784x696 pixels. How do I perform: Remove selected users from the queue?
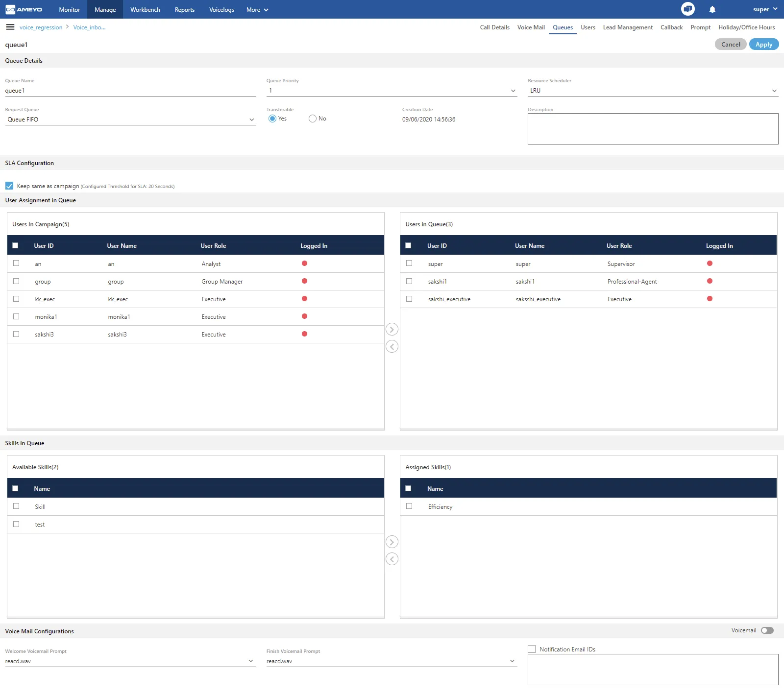pos(392,346)
